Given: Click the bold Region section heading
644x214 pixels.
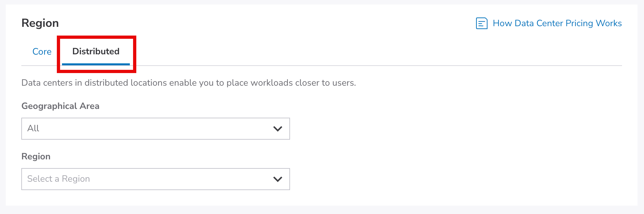Looking at the screenshot, I should (40, 23).
